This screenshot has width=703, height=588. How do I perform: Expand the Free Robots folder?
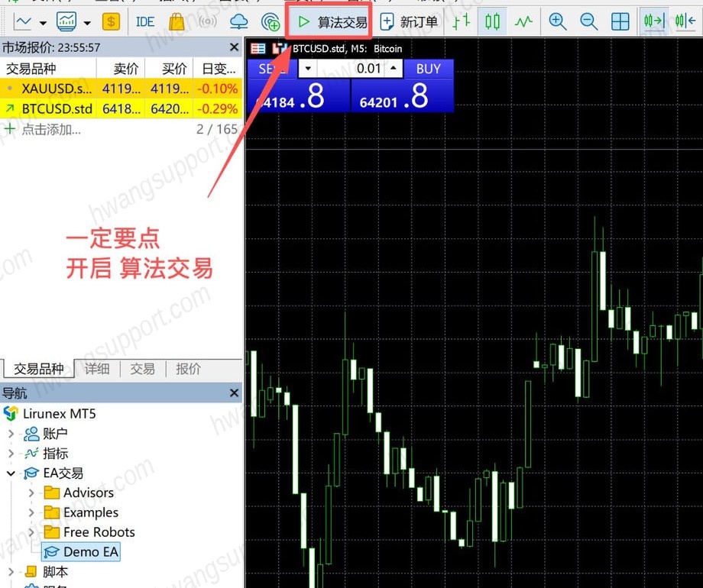pos(31,532)
